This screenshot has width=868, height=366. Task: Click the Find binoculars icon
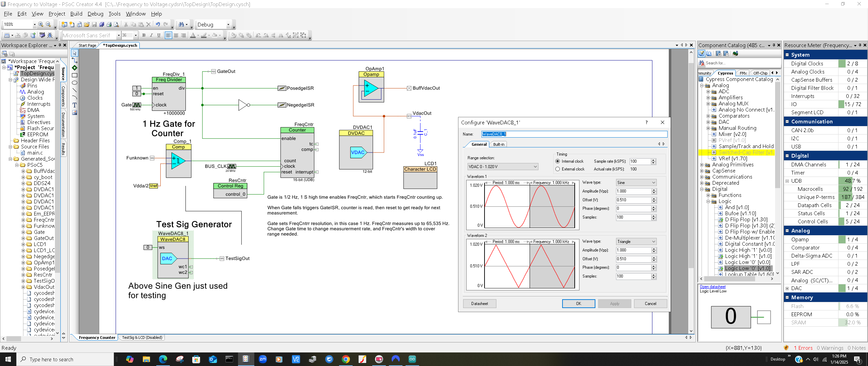181,24
